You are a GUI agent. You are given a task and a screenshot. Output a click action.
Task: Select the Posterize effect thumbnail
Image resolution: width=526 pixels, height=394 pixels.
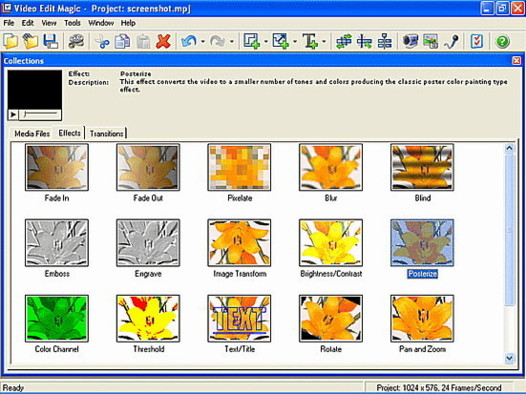[422, 243]
